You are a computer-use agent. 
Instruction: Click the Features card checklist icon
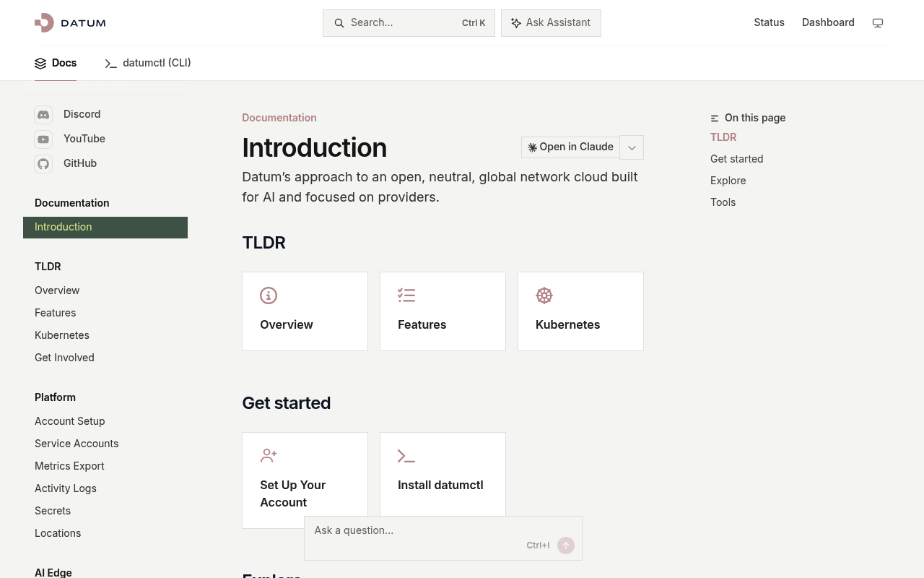pos(406,295)
